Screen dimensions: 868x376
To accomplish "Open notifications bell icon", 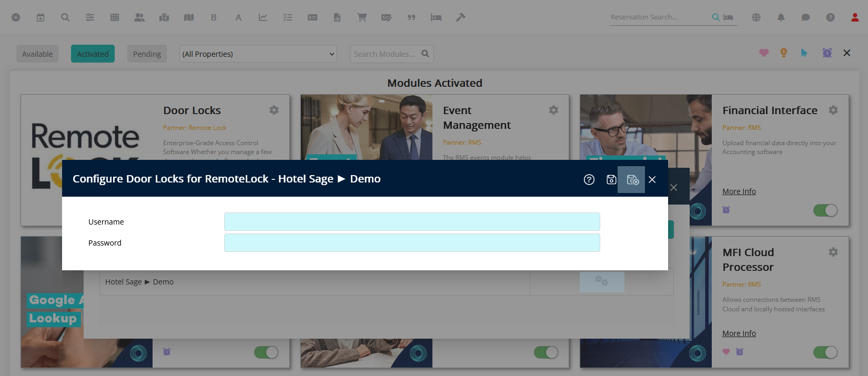I will click(781, 17).
